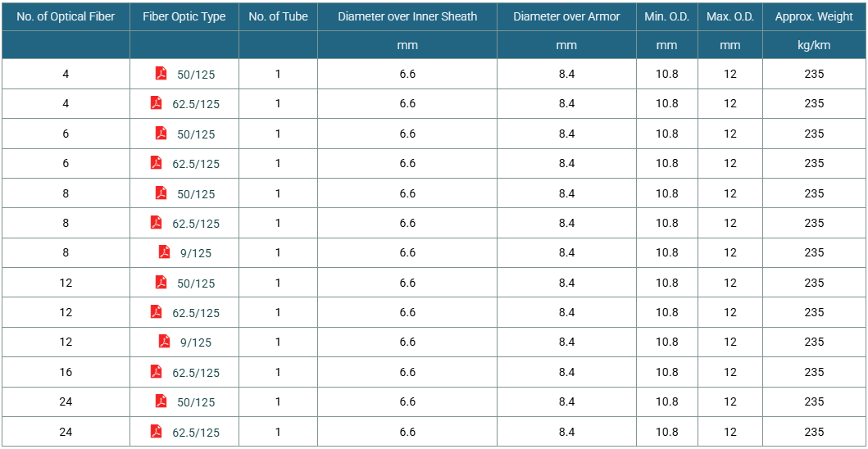Open 62.5/125 link in 12-fiber row

[x=196, y=313]
